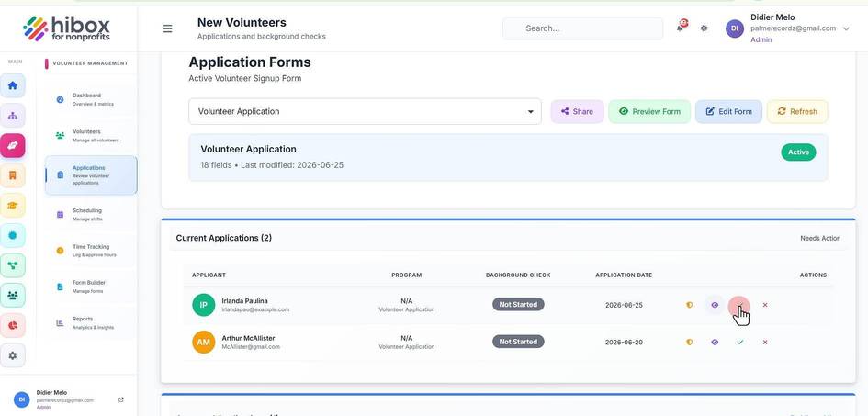Open the yellow graduation cap rail icon
This screenshot has width=868, height=416.
tap(13, 205)
